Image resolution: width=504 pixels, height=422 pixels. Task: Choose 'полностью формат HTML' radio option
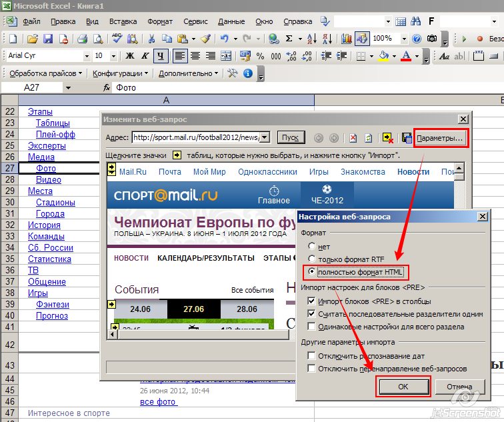[x=311, y=271]
